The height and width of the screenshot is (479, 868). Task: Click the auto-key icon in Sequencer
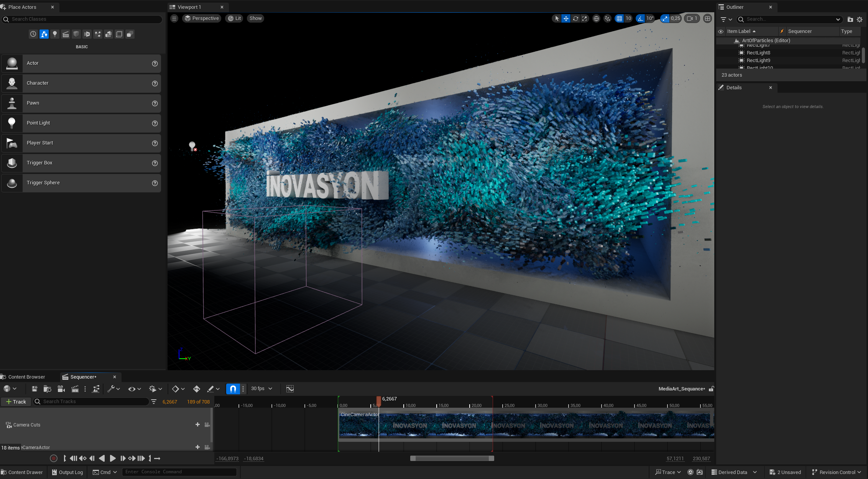[197, 389]
